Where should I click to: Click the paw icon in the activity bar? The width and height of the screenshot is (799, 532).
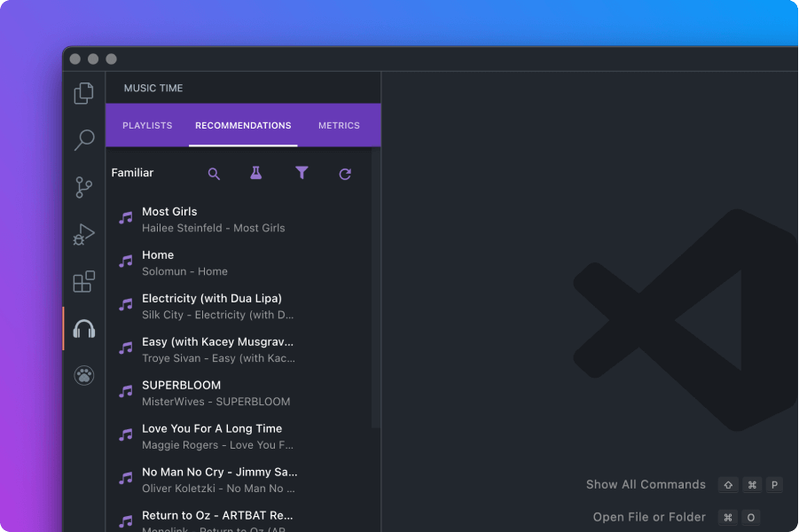82,375
